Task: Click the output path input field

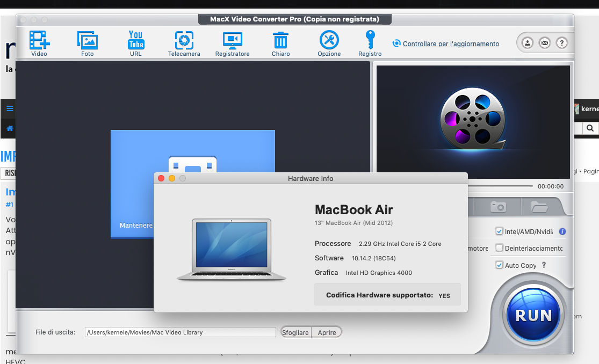Action: pos(181,332)
